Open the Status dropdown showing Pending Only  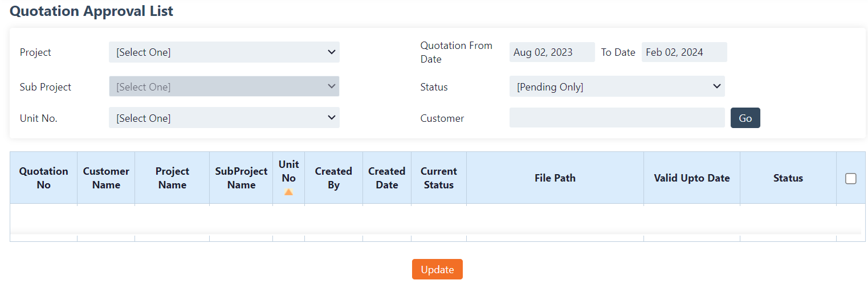(x=617, y=87)
